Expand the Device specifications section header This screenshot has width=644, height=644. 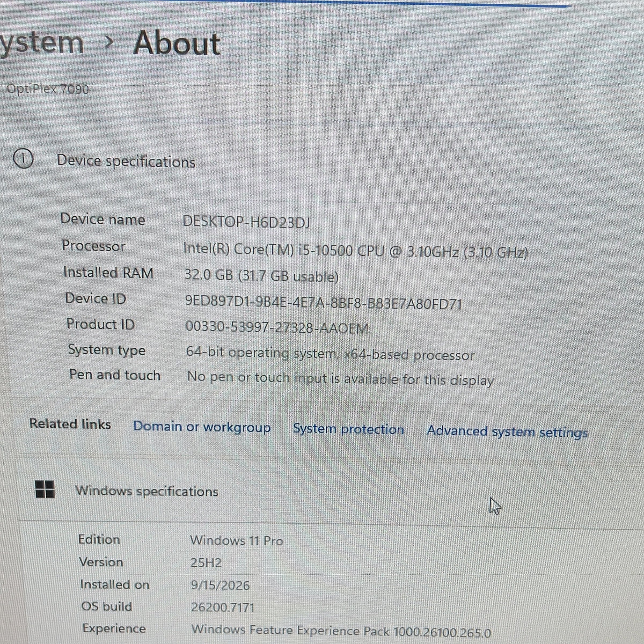coord(126,161)
